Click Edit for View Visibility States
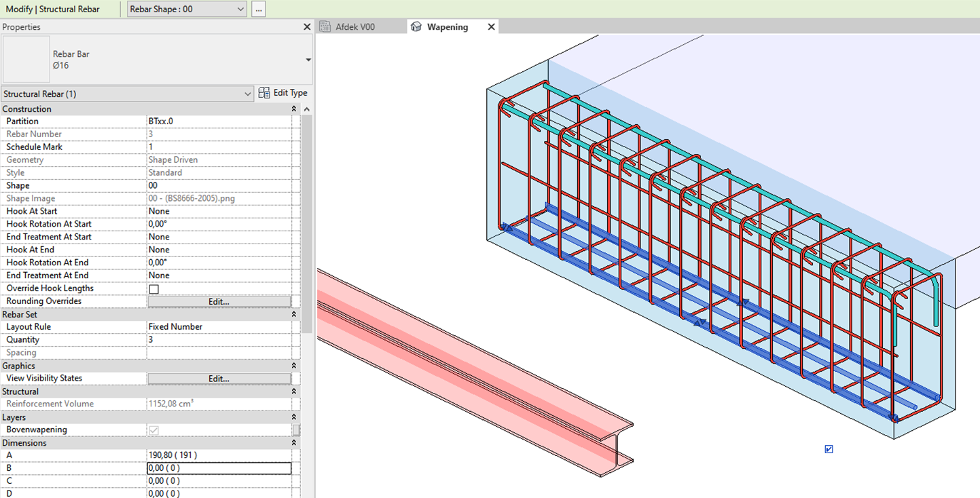 pyautogui.click(x=219, y=378)
